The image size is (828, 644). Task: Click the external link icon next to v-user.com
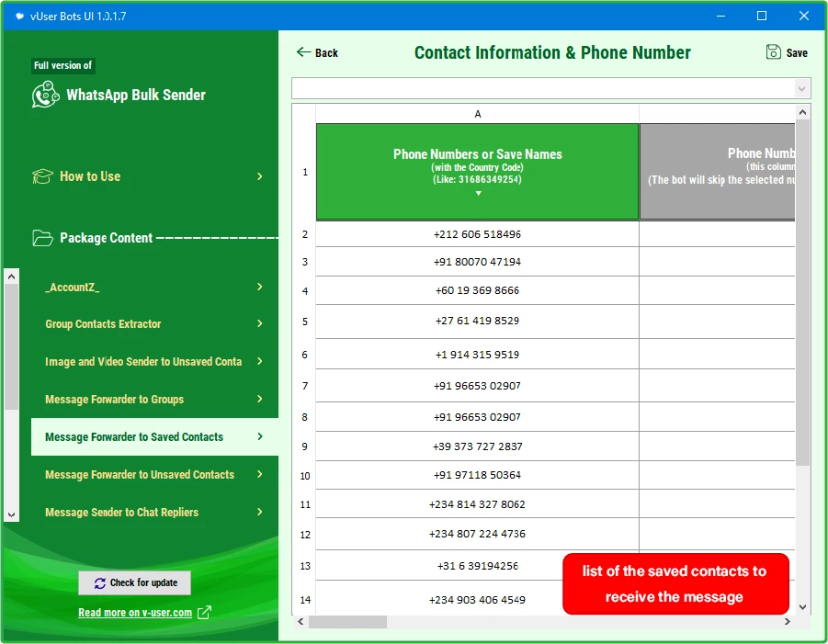click(204, 613)
